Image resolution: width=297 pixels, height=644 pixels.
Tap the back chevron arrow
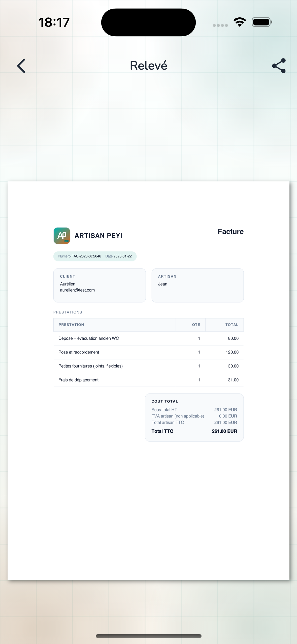pos(21,66)
